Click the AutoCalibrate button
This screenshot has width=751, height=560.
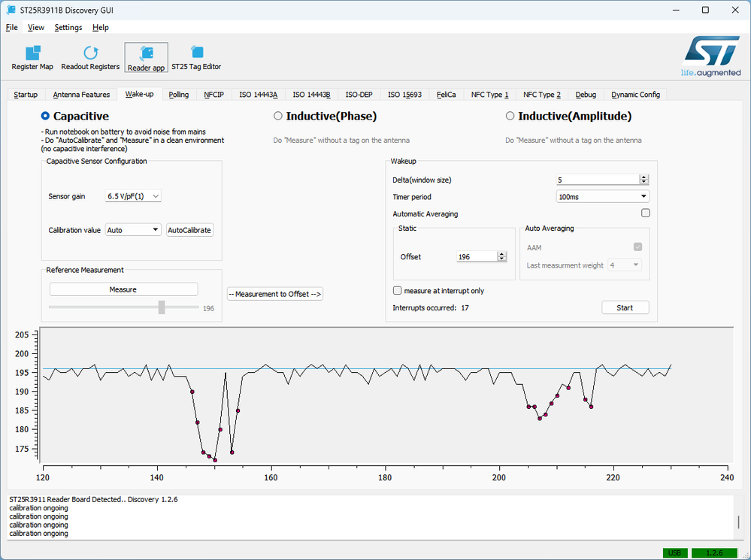click(189, 230)
